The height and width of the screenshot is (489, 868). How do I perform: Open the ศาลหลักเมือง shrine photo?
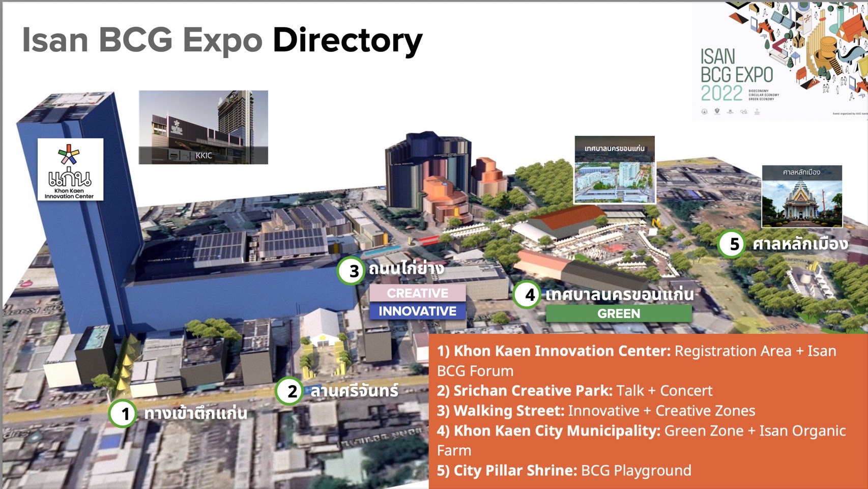click(x=802, y=196)
